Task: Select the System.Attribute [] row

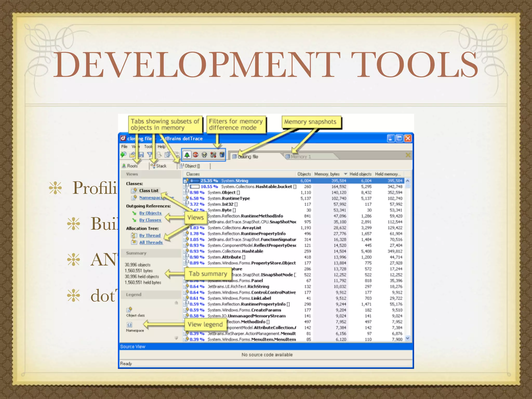Action: coord(294,257)
